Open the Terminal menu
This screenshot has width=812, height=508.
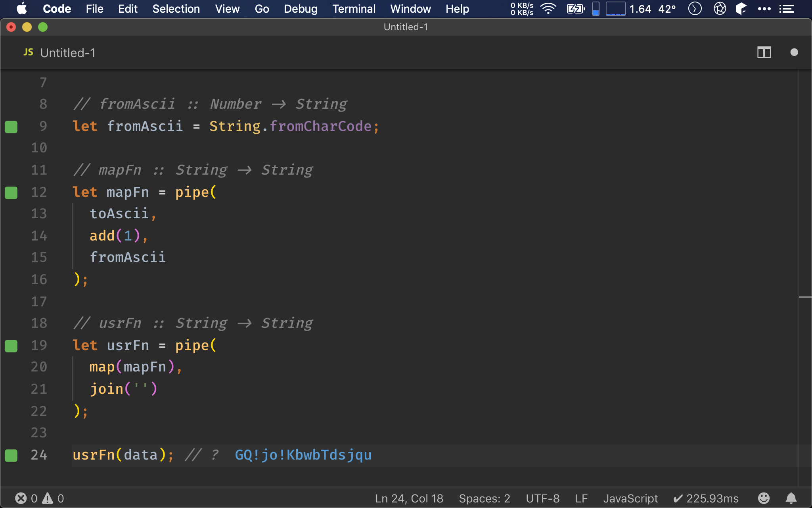pyautogui.click(x=354, y=9)
